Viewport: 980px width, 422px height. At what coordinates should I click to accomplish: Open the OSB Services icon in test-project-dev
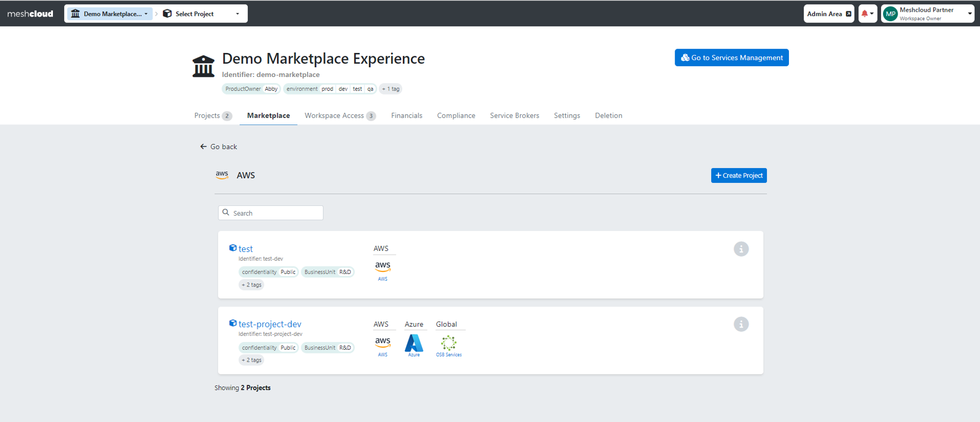click(449, 346)
